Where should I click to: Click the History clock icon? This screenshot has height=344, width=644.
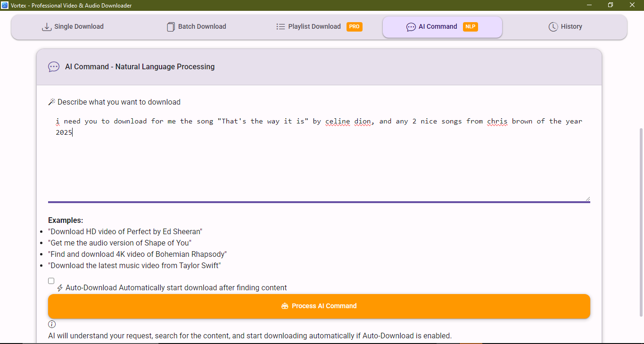[x=553, y=27]
